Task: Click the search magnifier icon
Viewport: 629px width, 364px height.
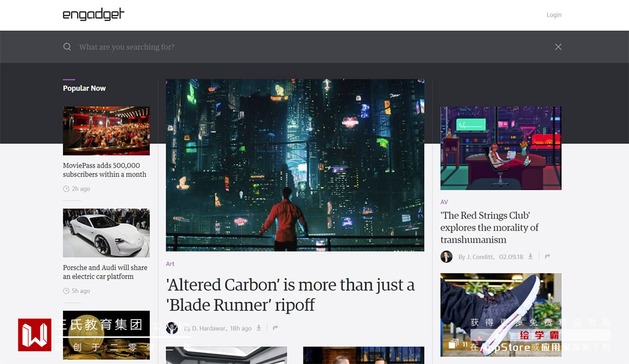Action: (67, 47)
